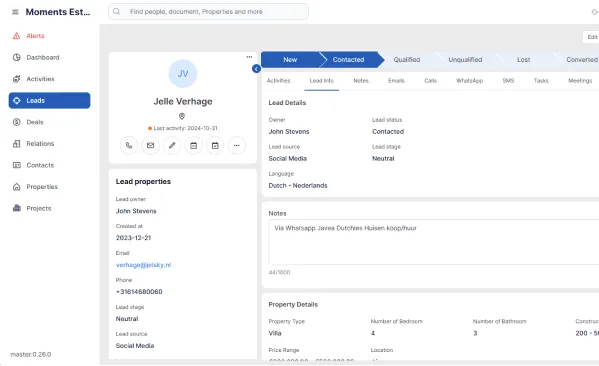Click the search magnifier icon
This screenshot has height=366, width=599.
117,11
